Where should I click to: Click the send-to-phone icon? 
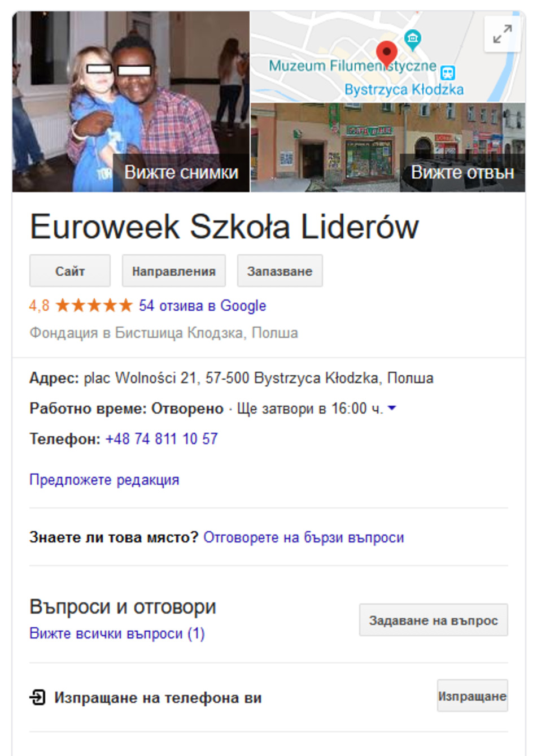[x=37, y=697]
